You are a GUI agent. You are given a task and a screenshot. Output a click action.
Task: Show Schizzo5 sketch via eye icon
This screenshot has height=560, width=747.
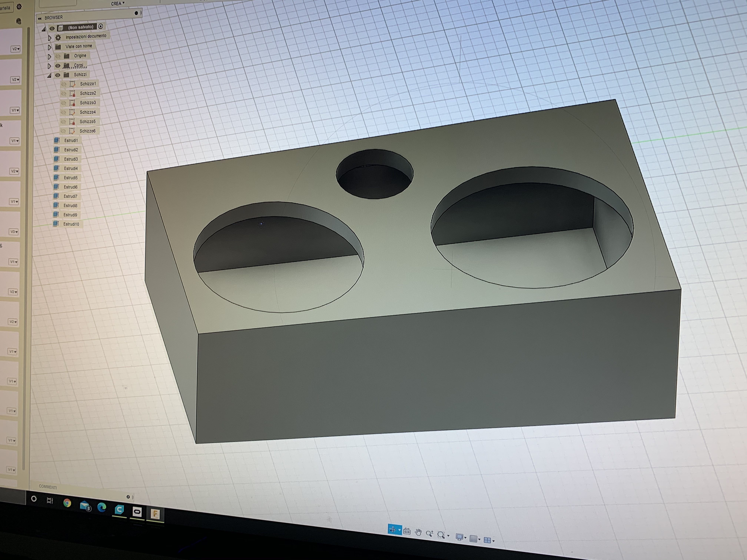pyautogui.click(x=63, y=121)
